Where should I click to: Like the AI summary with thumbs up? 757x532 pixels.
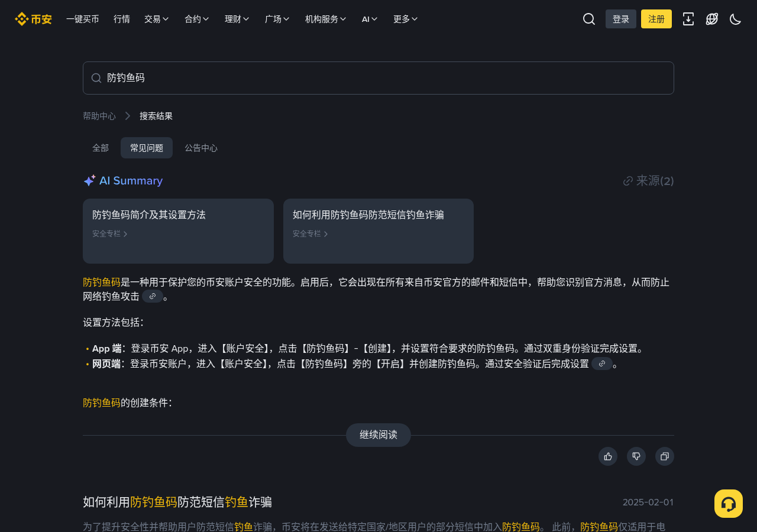[608, 456]
